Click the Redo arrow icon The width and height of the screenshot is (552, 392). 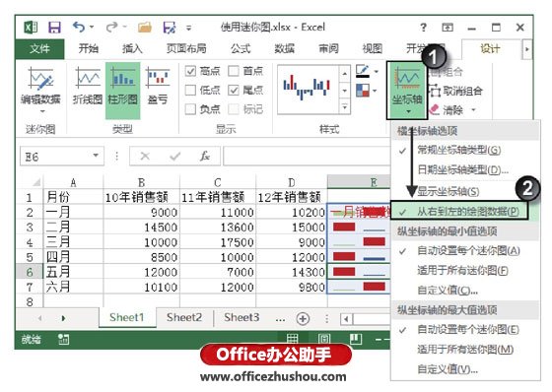tap(111, 27)
